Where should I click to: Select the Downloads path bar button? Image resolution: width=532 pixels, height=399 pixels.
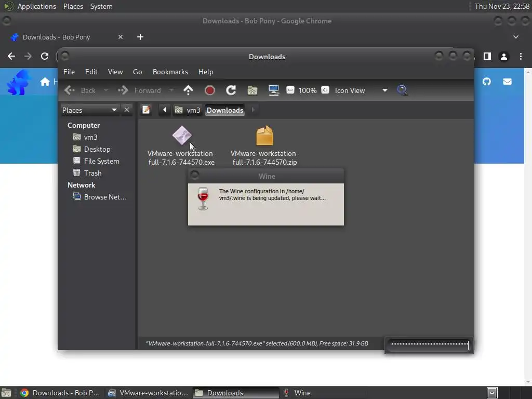click(x=225, y=110)
